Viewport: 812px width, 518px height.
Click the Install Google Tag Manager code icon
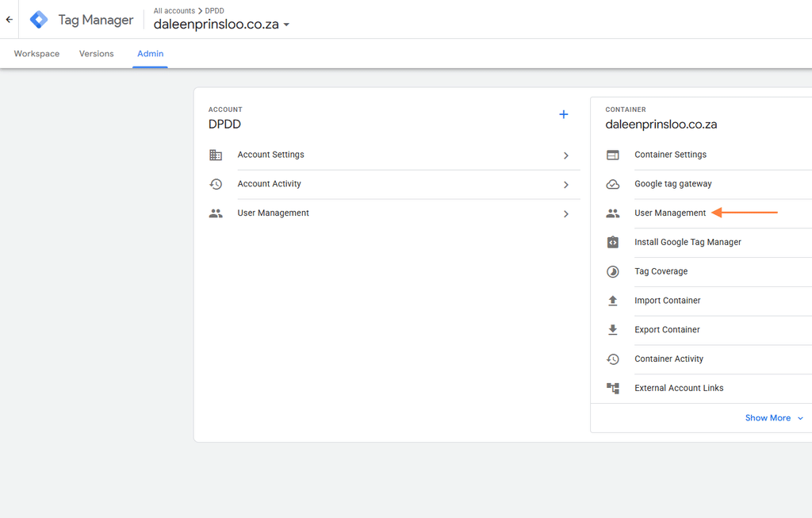click(613, 242)
